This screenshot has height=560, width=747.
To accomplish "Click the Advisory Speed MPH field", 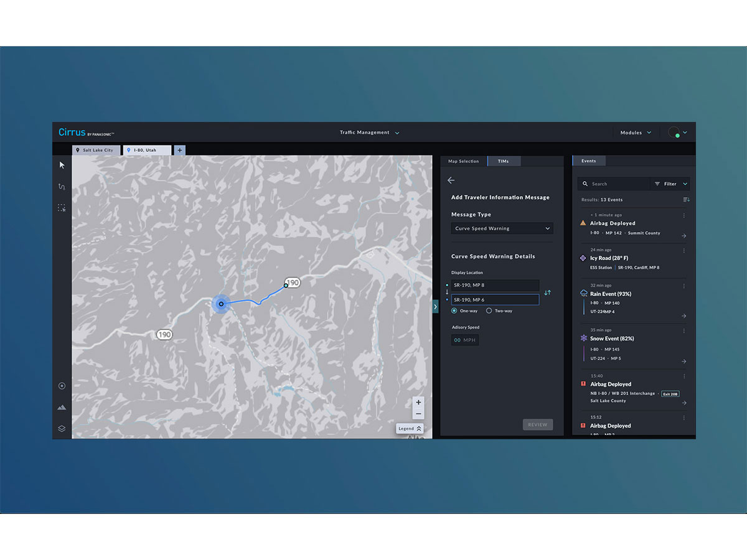I will point(465,340).
